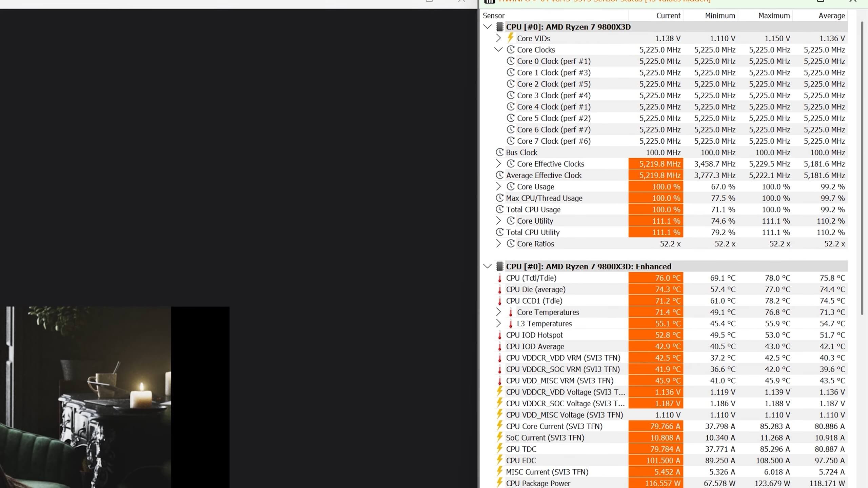Click the clock icon beside Bus Clock
This screenshot has width=868, height=488.
(499, 152)
